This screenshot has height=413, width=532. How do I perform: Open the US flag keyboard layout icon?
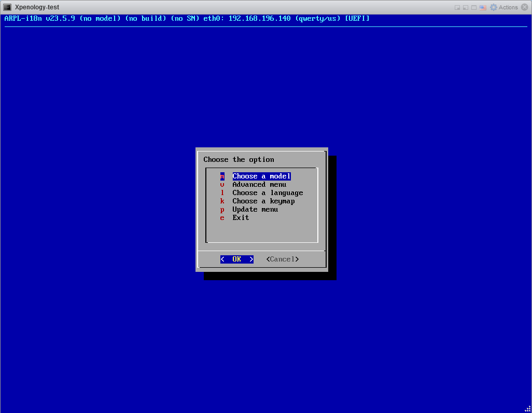(x=483, y=7)
